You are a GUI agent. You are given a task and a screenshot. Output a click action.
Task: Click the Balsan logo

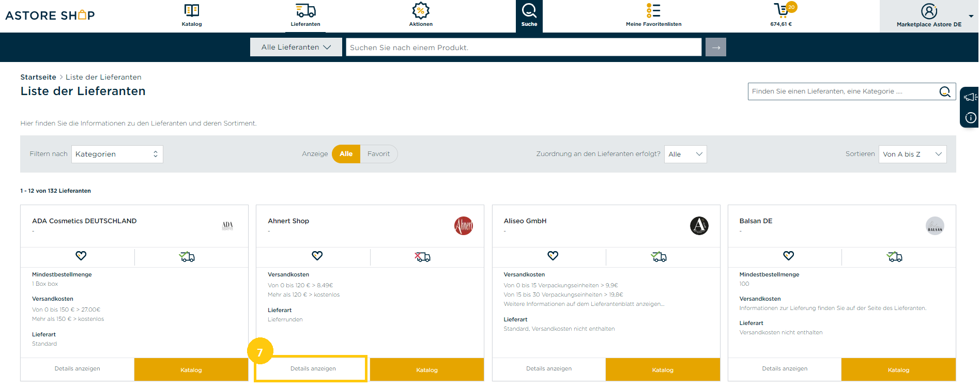click(x=935, y=226)
